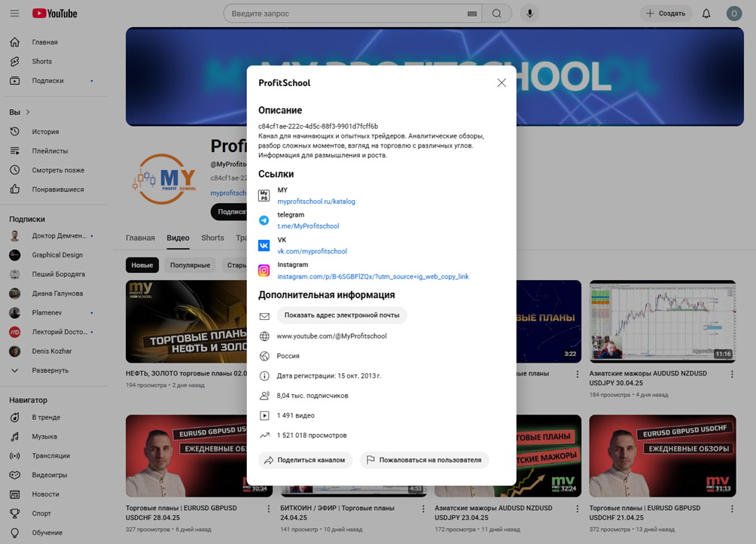Open the on-screen keyboard icon in search

[472, 14]
